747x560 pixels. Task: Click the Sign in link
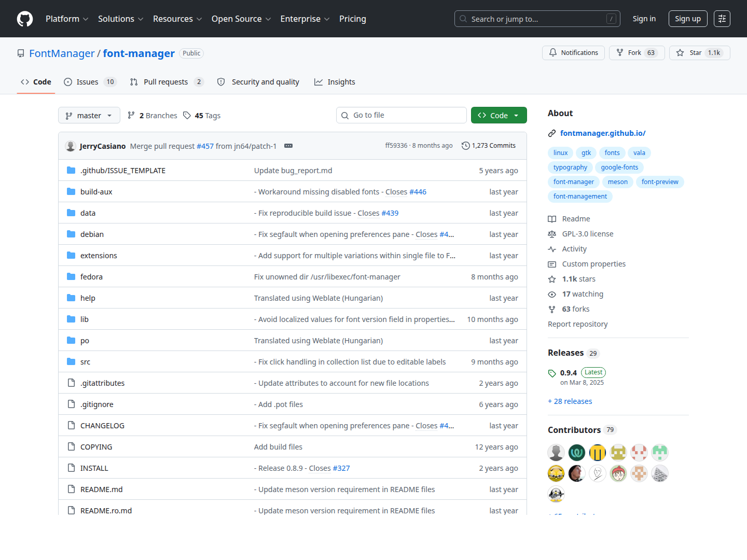click(x=644, y=19)
